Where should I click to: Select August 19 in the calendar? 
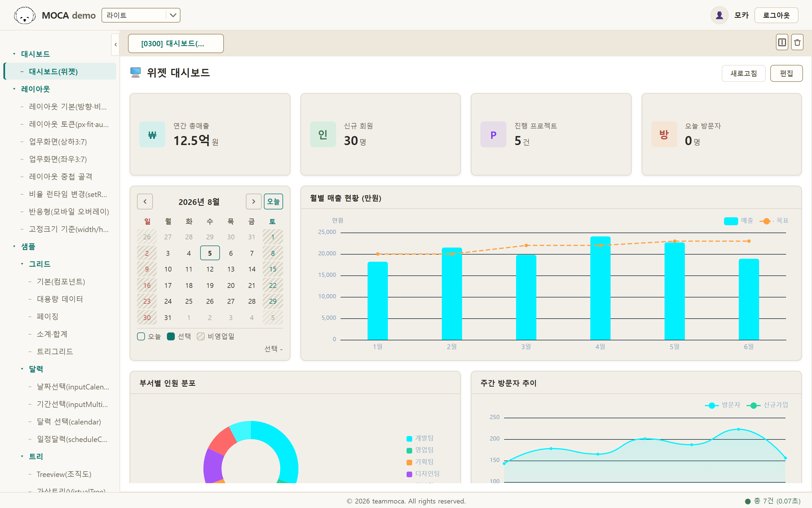coord(210,285)
